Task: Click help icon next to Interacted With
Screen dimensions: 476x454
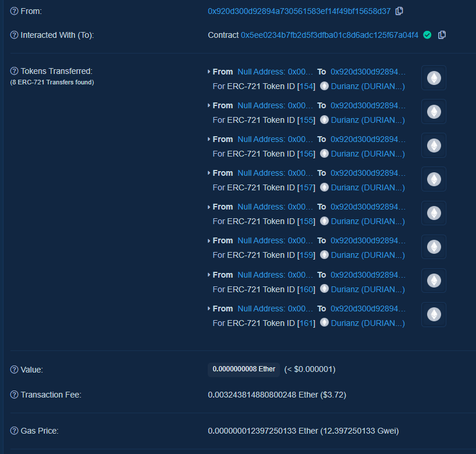Action: pyautogui.click(x=15, y=35)
